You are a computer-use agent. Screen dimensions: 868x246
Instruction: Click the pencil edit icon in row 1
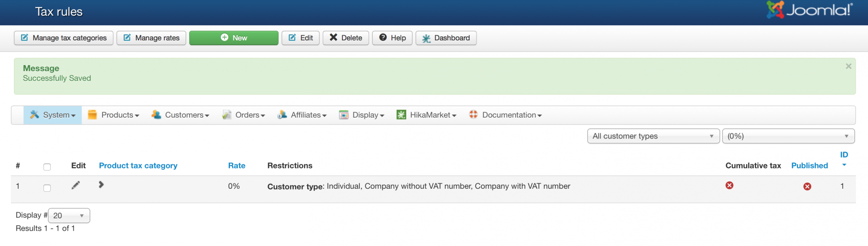pos(76,185)
